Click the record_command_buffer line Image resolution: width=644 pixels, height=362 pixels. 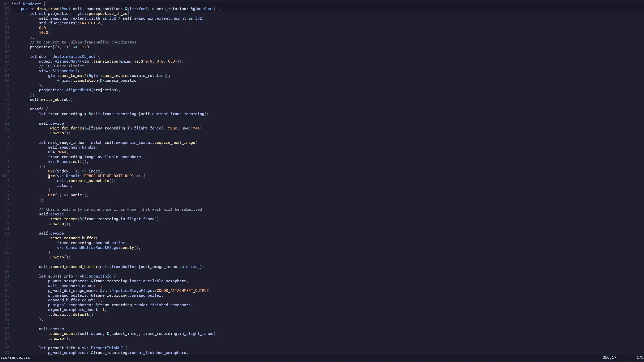[74, 266]
